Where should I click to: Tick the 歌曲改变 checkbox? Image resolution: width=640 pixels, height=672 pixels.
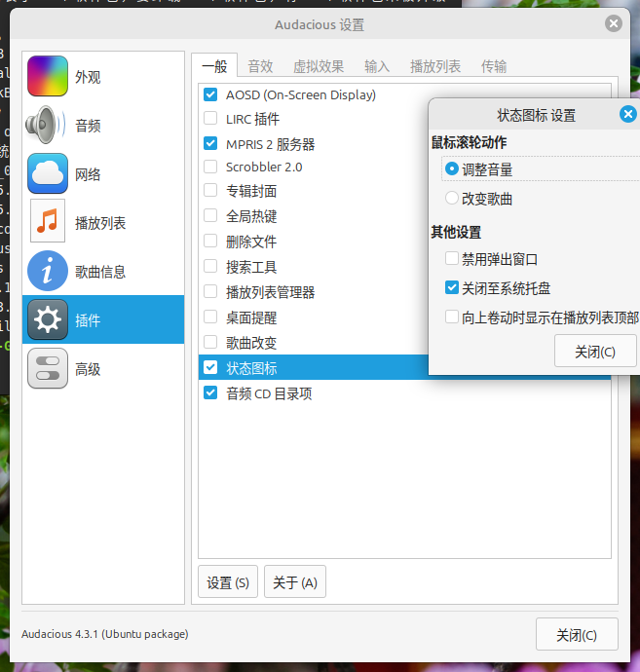click(210, 342)
